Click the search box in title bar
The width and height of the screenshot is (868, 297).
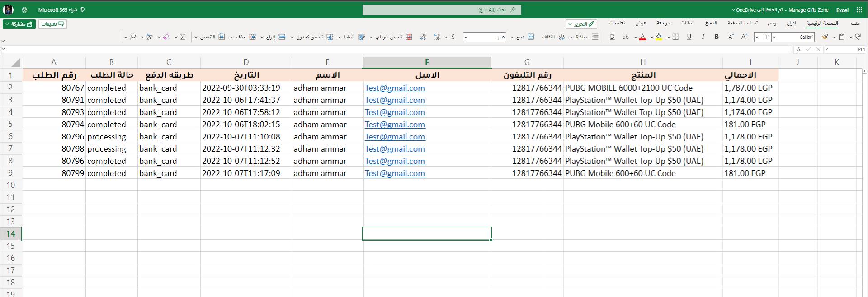click(x=442, y=10)
